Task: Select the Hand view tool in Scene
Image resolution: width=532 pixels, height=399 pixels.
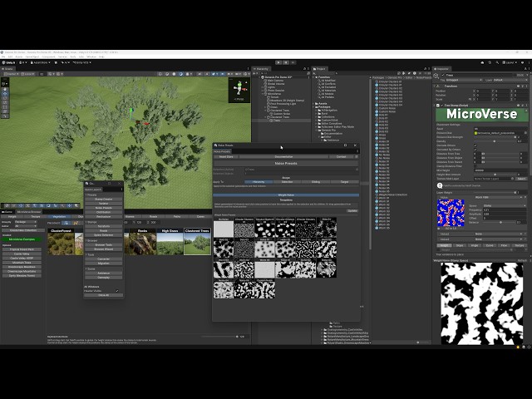Action: (x=5, y=89)
